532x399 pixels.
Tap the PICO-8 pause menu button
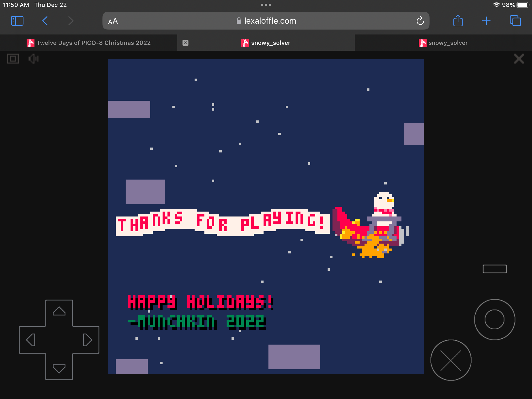pos(495,269)
